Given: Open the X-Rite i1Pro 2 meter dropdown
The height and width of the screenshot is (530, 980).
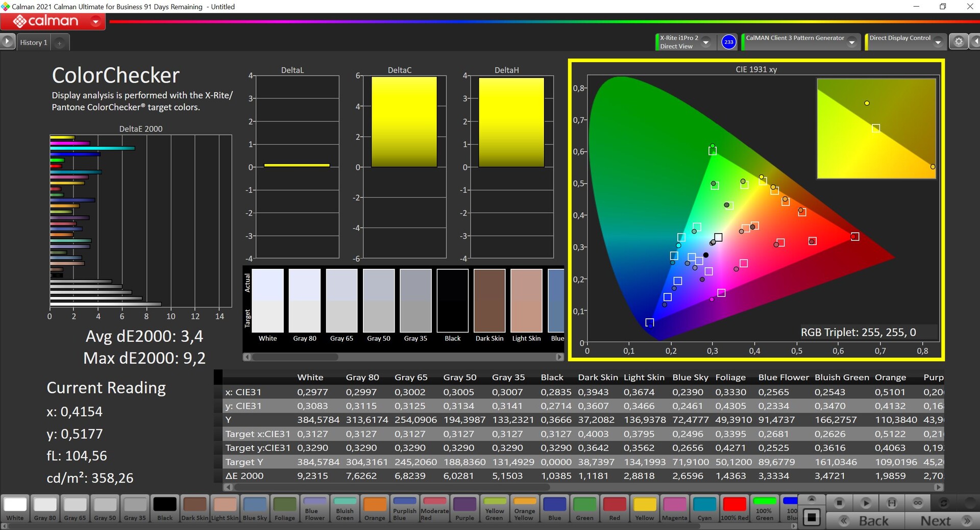Looking at the screenshot, I should pos(706,42).
